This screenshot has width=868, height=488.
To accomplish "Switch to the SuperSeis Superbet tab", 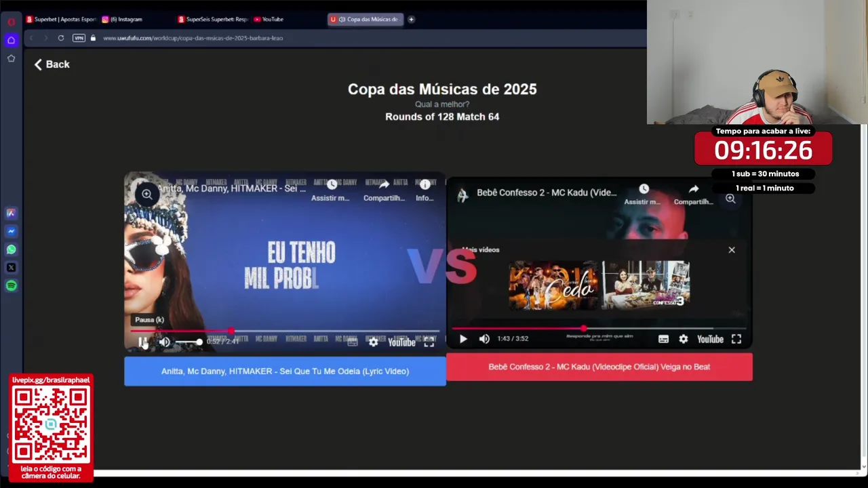I will pos(213,19).
